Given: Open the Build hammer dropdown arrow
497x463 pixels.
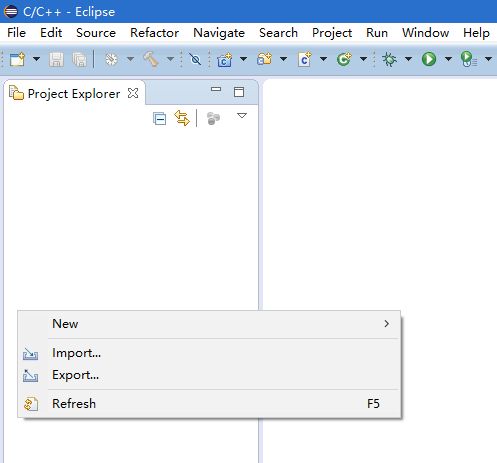Looking at the screenshot, I should (170, 59).
